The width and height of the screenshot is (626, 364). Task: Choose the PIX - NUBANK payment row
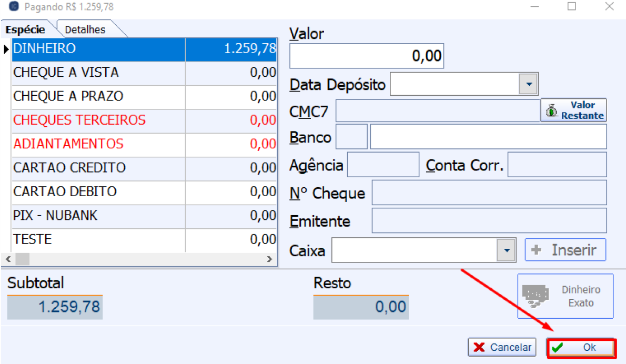98,216
